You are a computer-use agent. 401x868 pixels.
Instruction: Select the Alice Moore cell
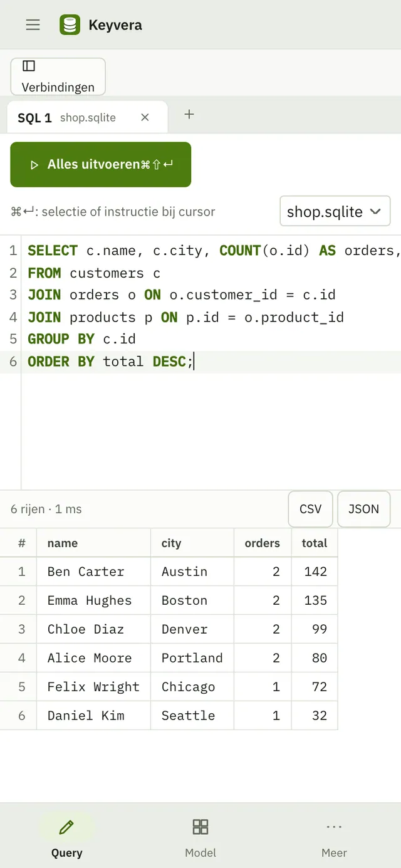94,658
